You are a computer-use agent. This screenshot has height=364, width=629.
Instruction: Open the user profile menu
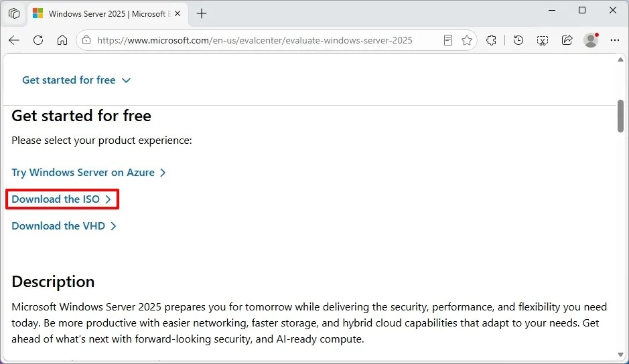591,40
